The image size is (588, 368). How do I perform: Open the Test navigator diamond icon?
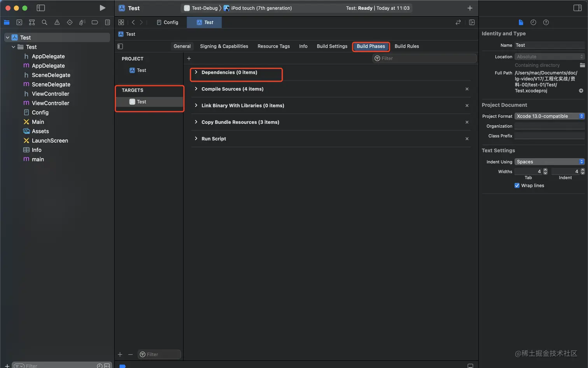pos(70,22)
